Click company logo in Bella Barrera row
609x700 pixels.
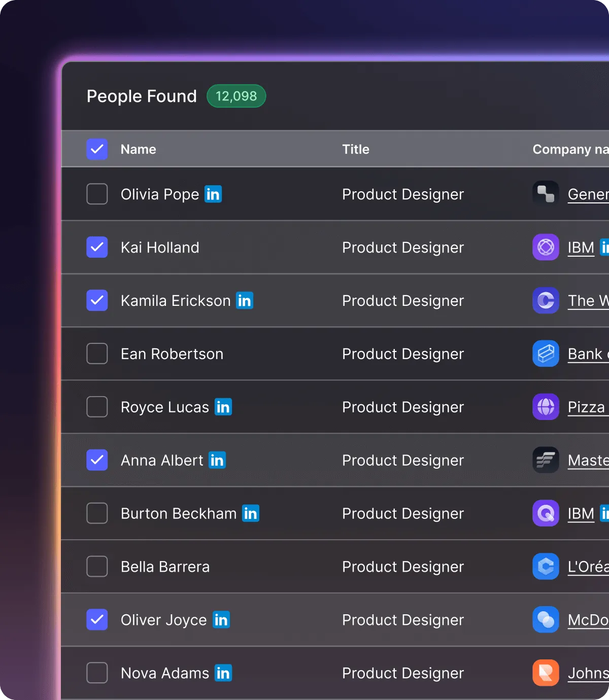(x=546, y=567)
